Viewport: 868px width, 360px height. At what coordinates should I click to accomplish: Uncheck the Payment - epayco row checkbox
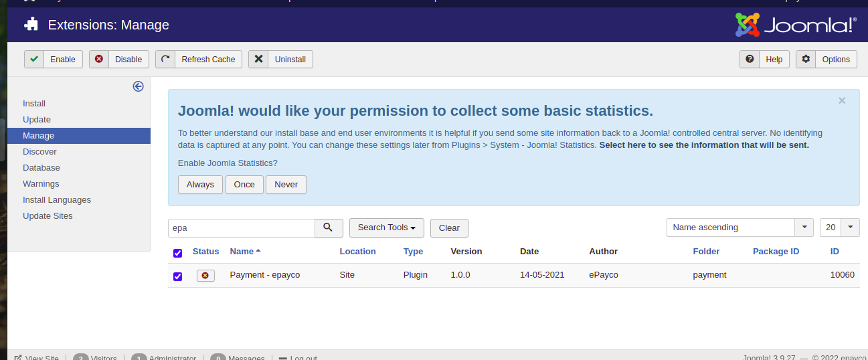[x=177, y=276]
